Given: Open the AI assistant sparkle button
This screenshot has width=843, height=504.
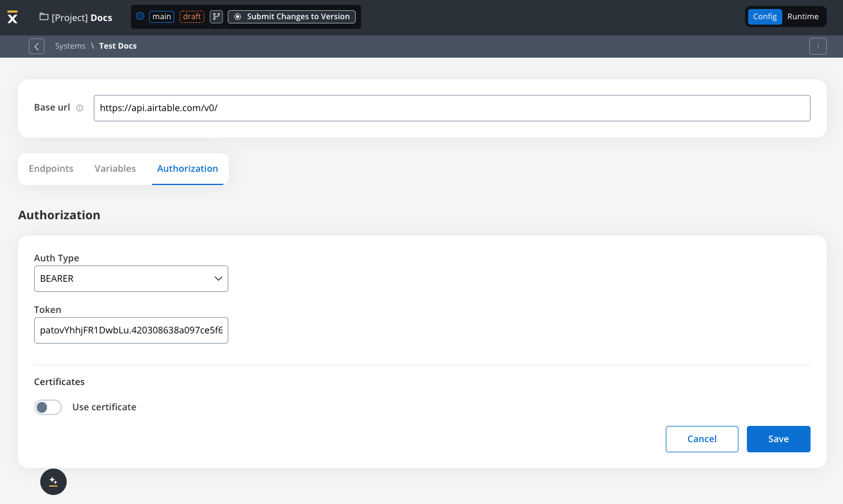Looking at the screenshot, I should click(x=53, y=482).
